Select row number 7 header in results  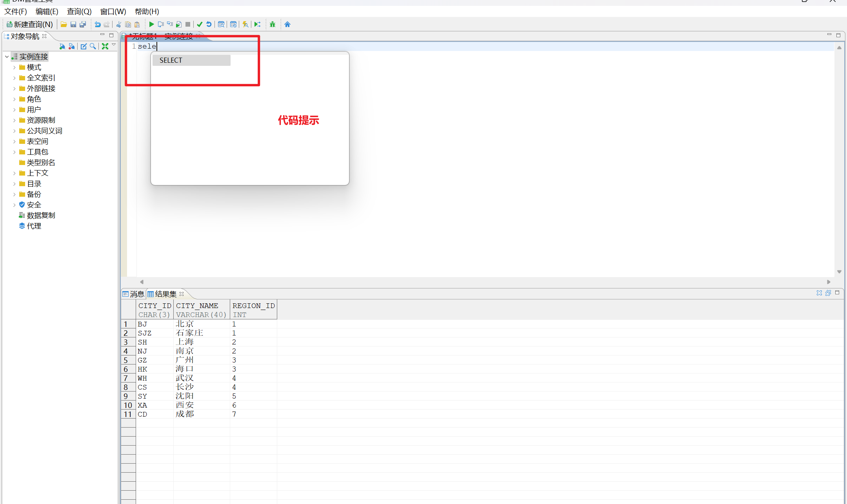tap(128, 378)
